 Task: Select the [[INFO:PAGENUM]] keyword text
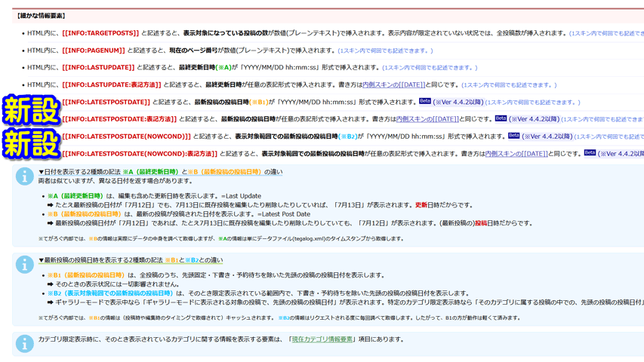[94, 50]
